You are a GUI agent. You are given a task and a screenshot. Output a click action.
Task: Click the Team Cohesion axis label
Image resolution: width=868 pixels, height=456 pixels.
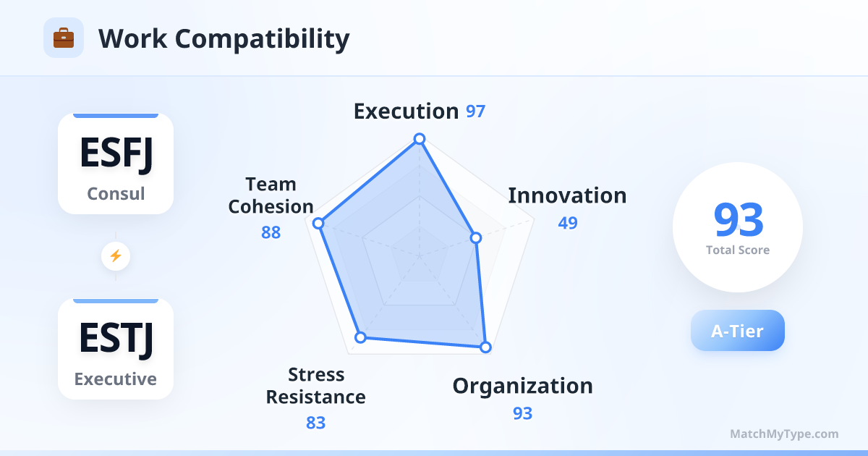(x=271, y=195)
